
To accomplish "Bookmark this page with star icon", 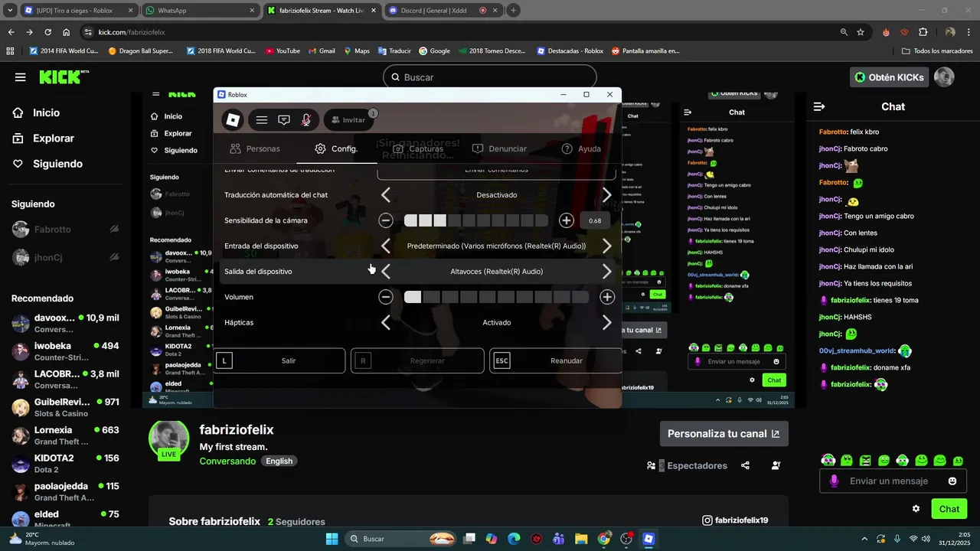I will (861, 32).
